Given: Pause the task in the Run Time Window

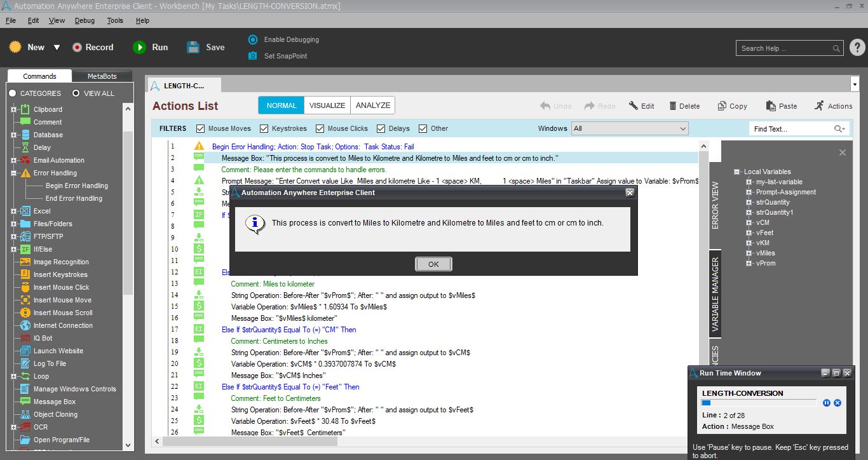Looking at the screenshot, I should pyautogui.click(x=827, y=403).
